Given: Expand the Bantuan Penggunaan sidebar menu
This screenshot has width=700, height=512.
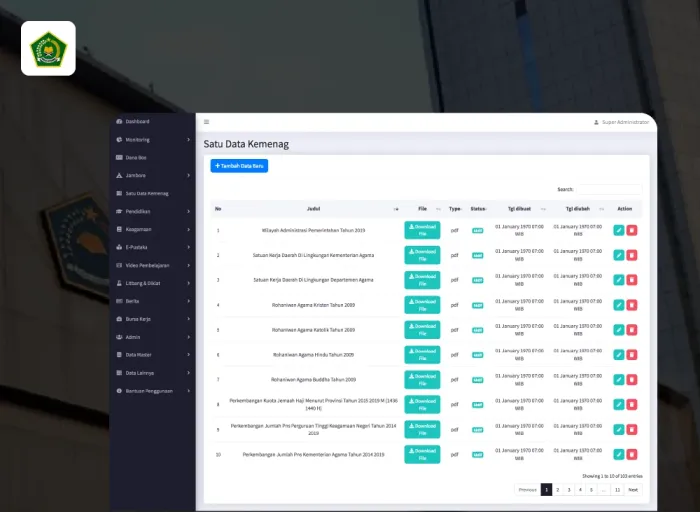Looking at the screenshot, I should (153, 391).
